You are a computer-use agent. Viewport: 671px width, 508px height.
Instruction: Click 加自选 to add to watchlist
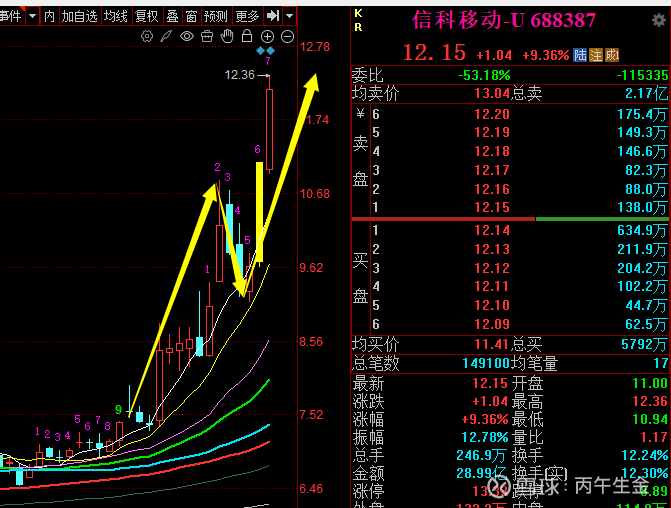pyautogui.click(x=80, y=16)
